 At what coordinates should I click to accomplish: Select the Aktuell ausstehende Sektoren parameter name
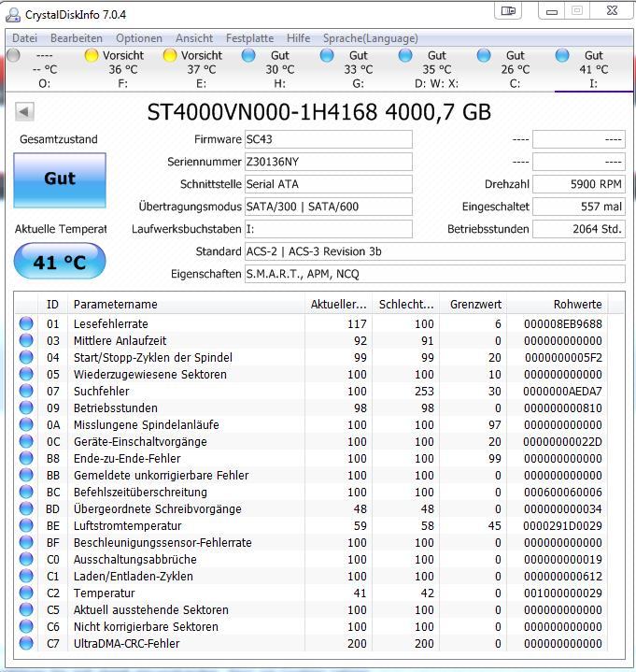click(150, 610)
